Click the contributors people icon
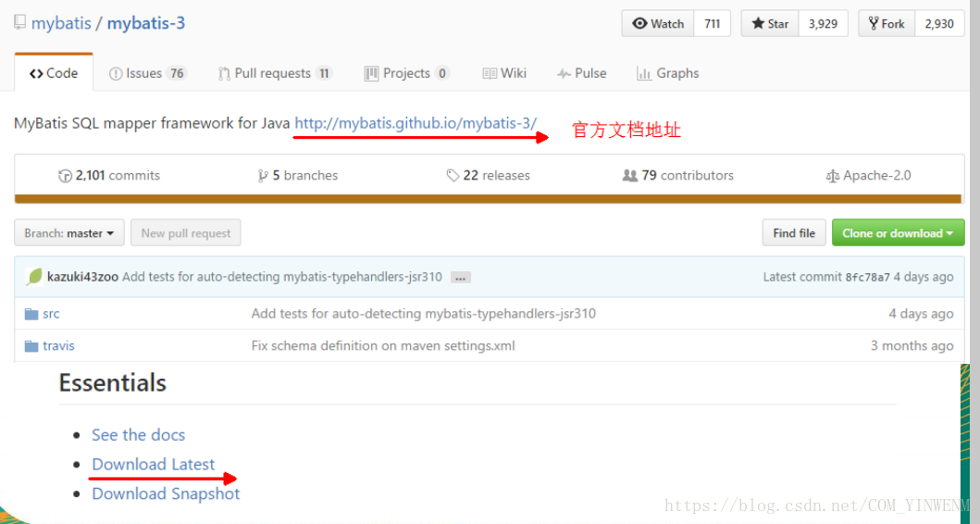 (630, 176)
